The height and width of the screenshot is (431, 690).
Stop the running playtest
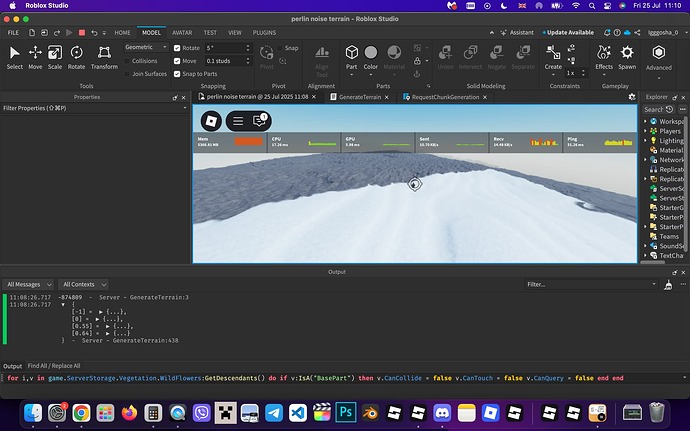click(x=82, y=33)
